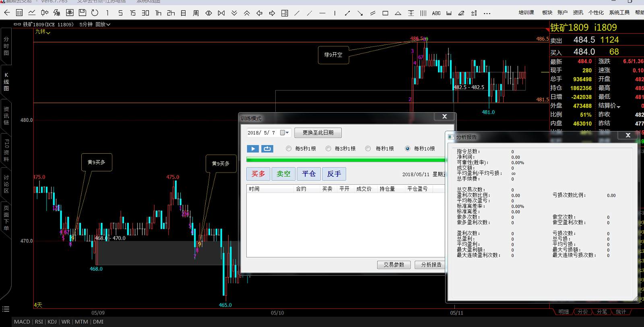Expand the 回放 dropdown above the chart
Image resolution: width=644 pixels, height=327 pixels.
[103, 25]
